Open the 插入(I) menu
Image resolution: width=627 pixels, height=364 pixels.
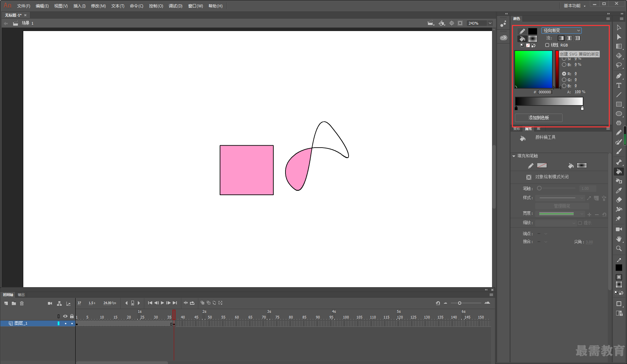[x=79, y=6]
